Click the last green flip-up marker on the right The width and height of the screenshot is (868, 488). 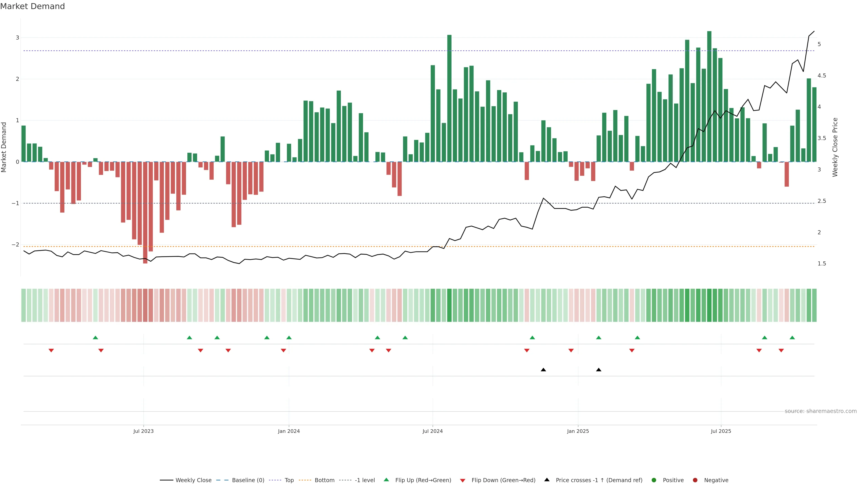792,338
